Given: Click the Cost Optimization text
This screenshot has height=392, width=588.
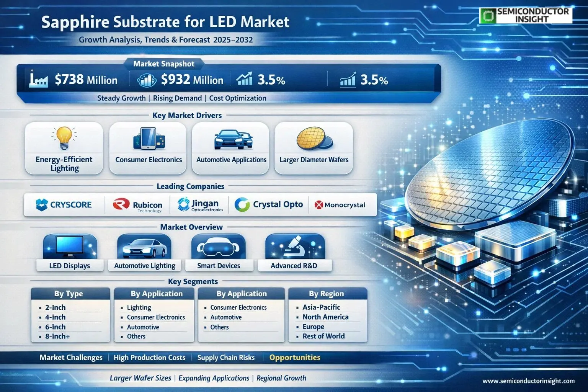Looking at the screenshot, I should coord(238,98).
